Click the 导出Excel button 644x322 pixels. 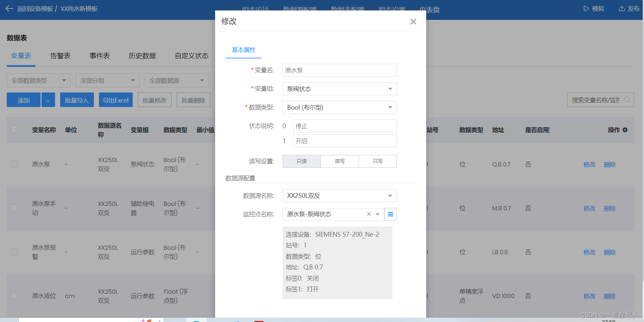[115, 100]
